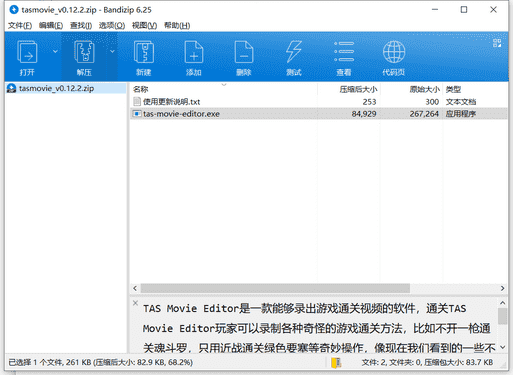Viewport: 513px width, 375px height.
Task: Click the Code page (代码页) globe icon
Action: point(394,52)
